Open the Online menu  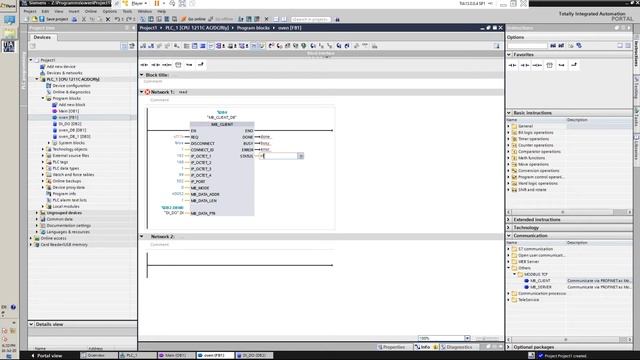pyautogui.click(x=91, y=11)
